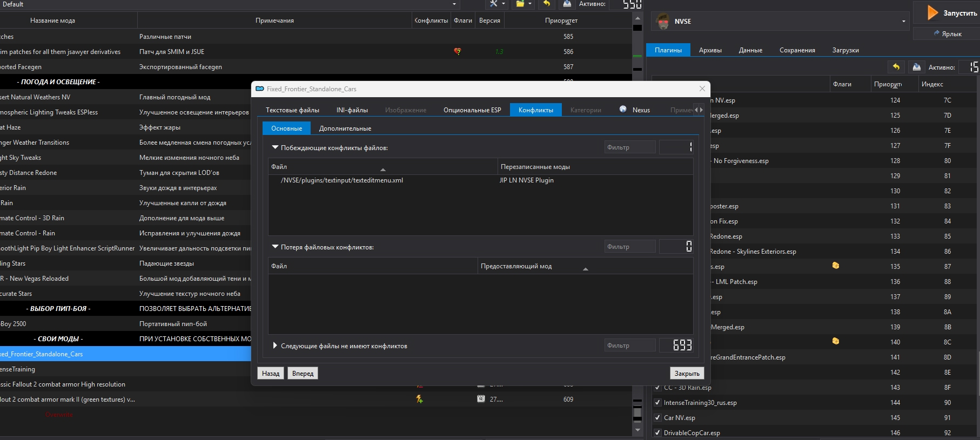
Task: Click the plugins panel restore backup arrow icon
Action: [896, 67]
